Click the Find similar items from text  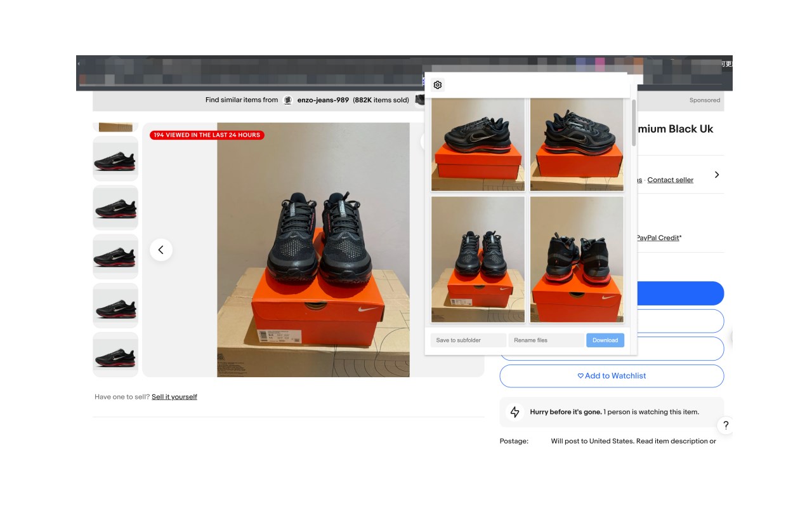(242, 100)
